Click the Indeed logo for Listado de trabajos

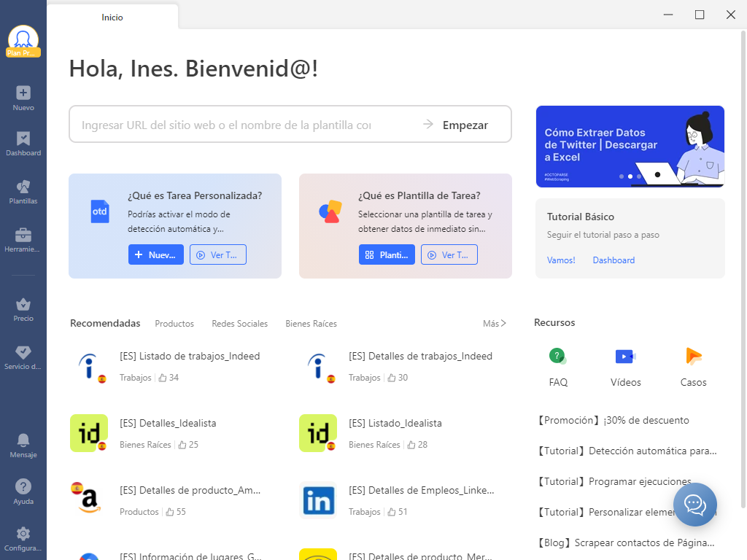pos(89,367)
